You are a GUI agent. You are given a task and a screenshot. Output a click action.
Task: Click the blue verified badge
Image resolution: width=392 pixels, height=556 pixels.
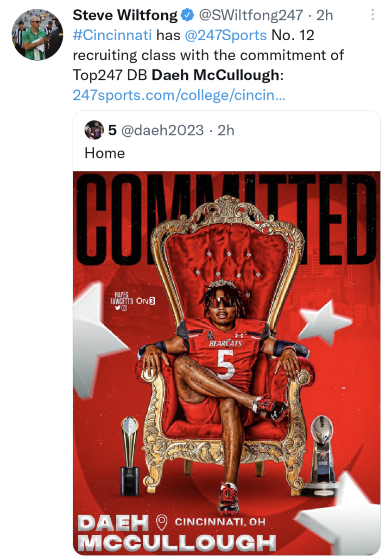point(187,15)
